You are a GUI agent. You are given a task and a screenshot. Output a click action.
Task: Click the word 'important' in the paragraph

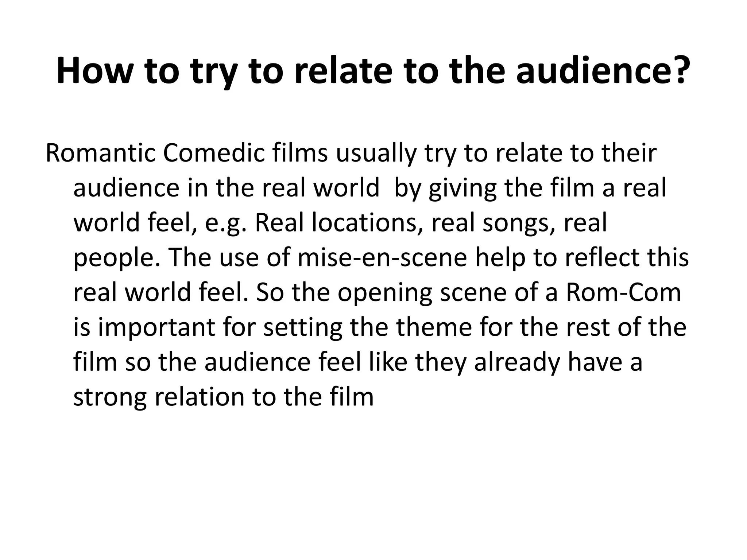156,327
